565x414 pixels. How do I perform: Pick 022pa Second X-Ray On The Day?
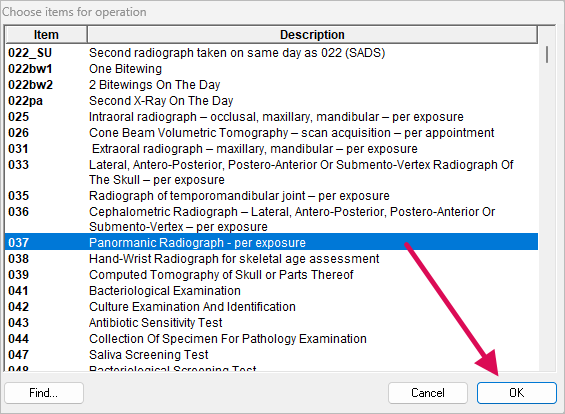tap(271, 101)
